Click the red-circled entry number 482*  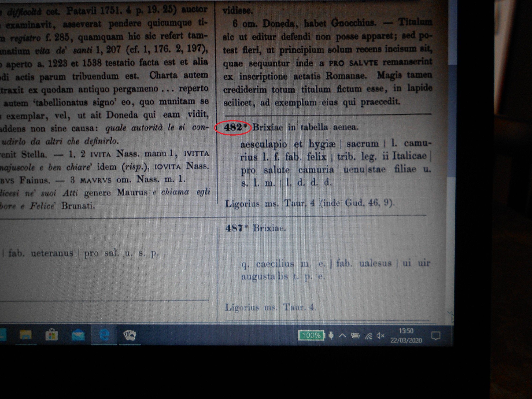tap(233, 127)
